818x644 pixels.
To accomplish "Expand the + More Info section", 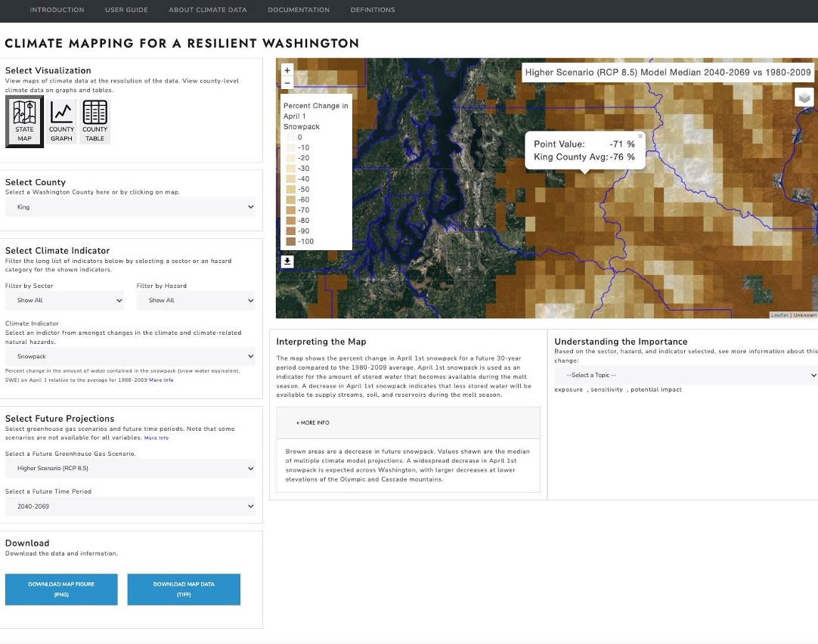I will [313, 423].
